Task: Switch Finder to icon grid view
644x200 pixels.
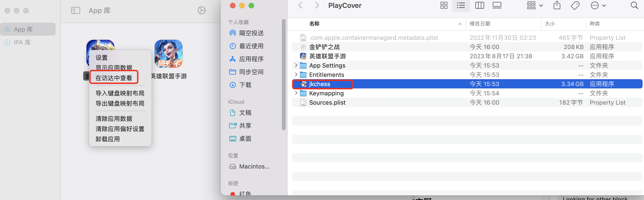Action: 444,6
